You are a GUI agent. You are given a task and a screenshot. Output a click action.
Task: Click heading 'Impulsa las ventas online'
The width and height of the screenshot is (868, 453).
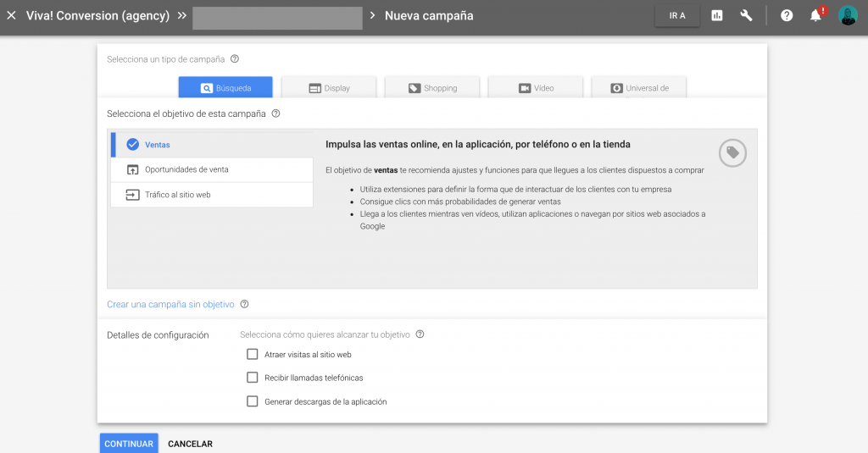[478, 144]
